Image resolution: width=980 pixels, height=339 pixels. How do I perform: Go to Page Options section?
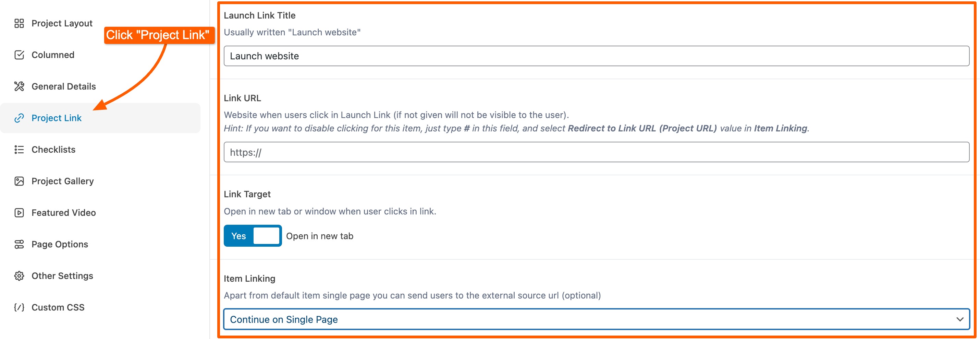[x=60, y=245]
